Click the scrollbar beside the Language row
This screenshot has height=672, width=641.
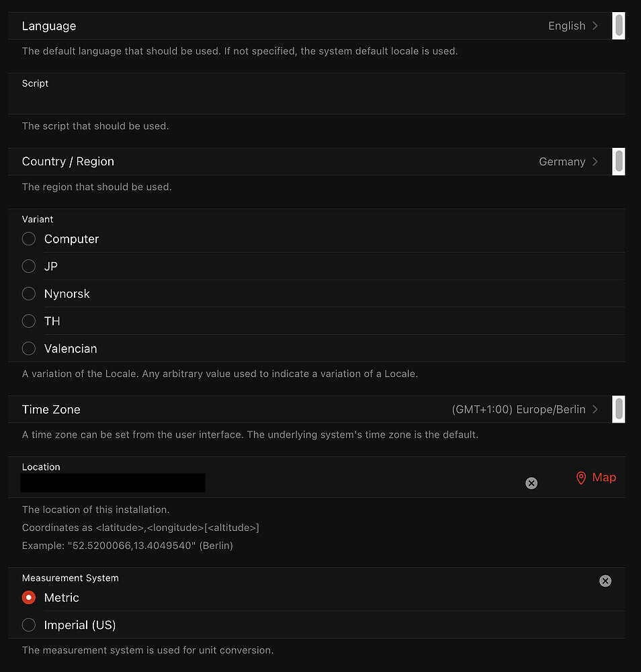(x=618, y=26)
